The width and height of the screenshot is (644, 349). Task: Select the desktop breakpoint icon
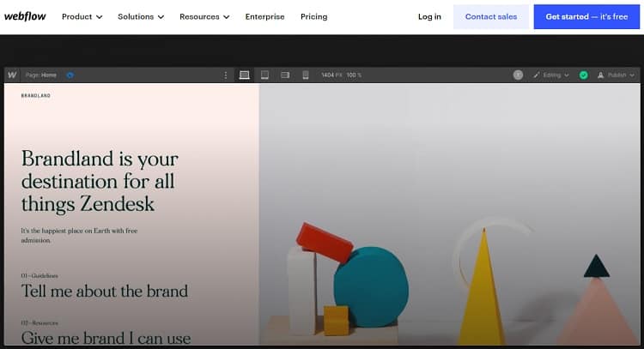click(x=245, y=75)
